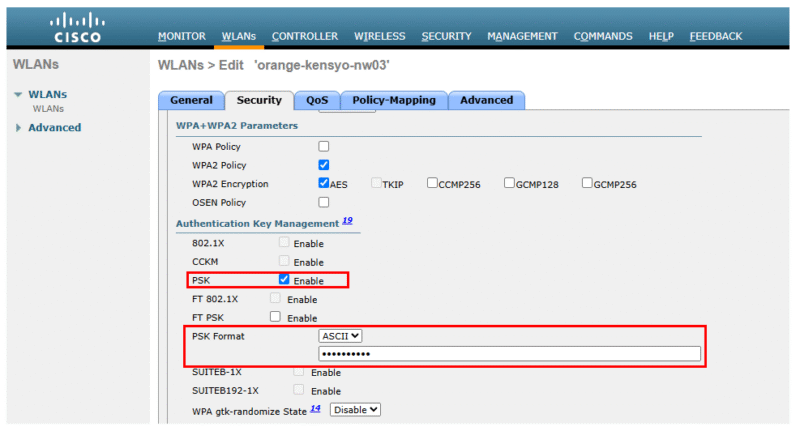Click the PSK password input field
The width and height of the screenshot is (800, 431).
(x=509, y=353)
